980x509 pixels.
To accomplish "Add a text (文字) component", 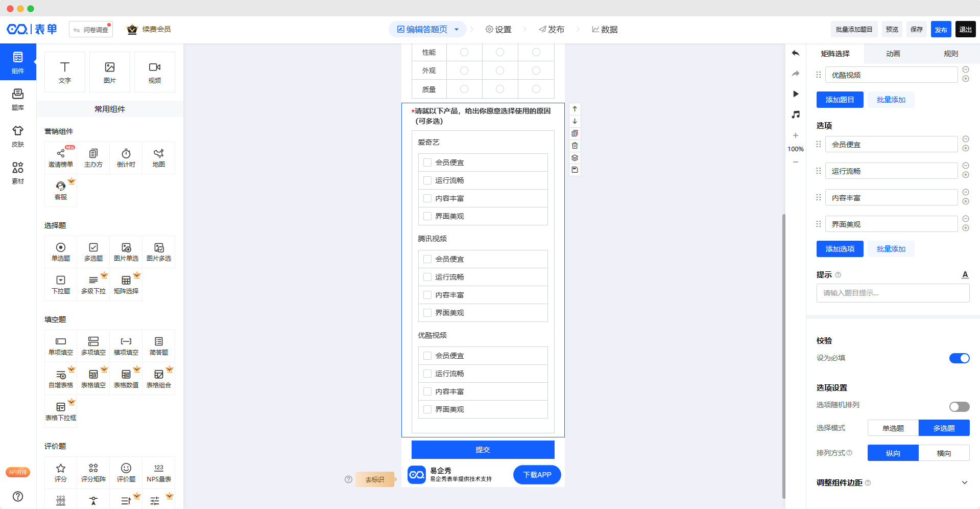I will [x=65, y=72].
